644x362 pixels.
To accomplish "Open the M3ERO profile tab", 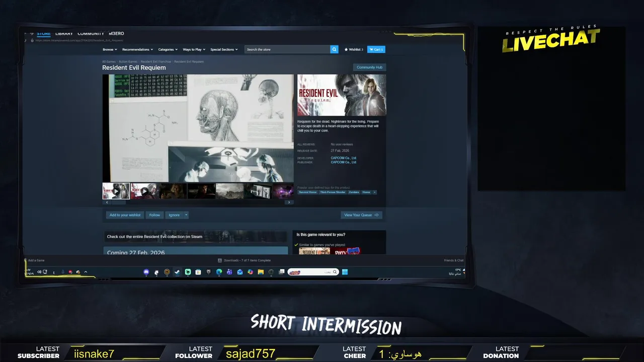I will coord(116,34).
